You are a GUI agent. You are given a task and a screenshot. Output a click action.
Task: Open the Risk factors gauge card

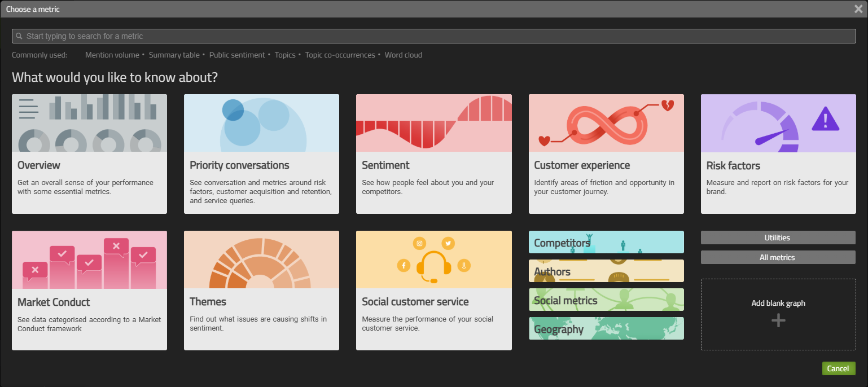click(778, 154)
